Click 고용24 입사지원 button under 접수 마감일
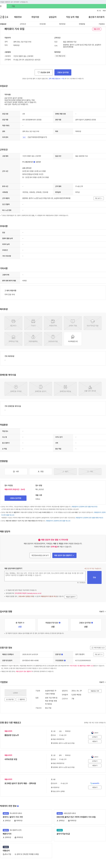The height and width of the screenshot is (868, 106). pos(15,498)
